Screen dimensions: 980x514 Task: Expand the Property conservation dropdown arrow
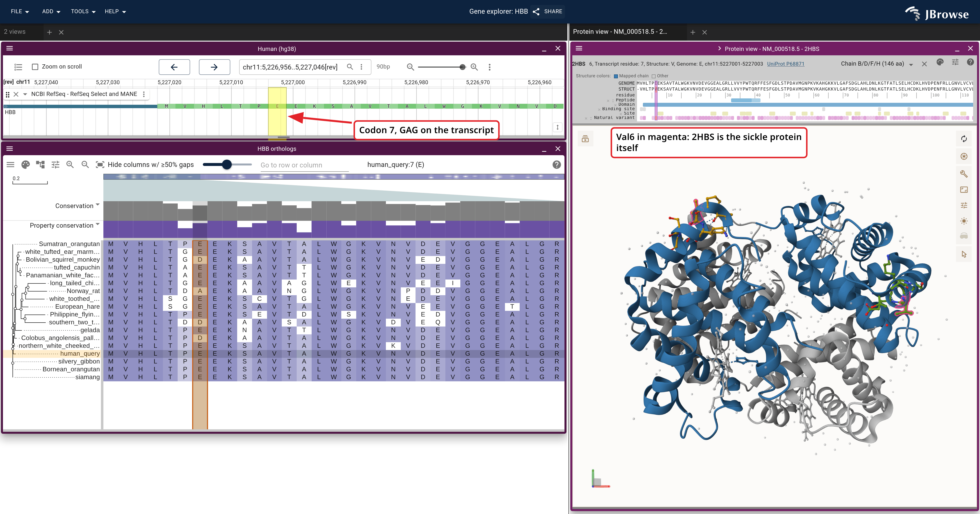click(98, 224)
